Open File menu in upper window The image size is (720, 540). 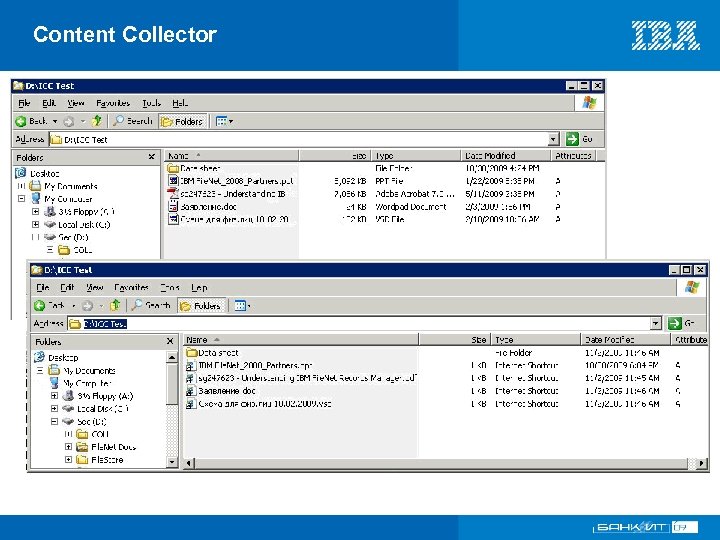coord(24,103)
